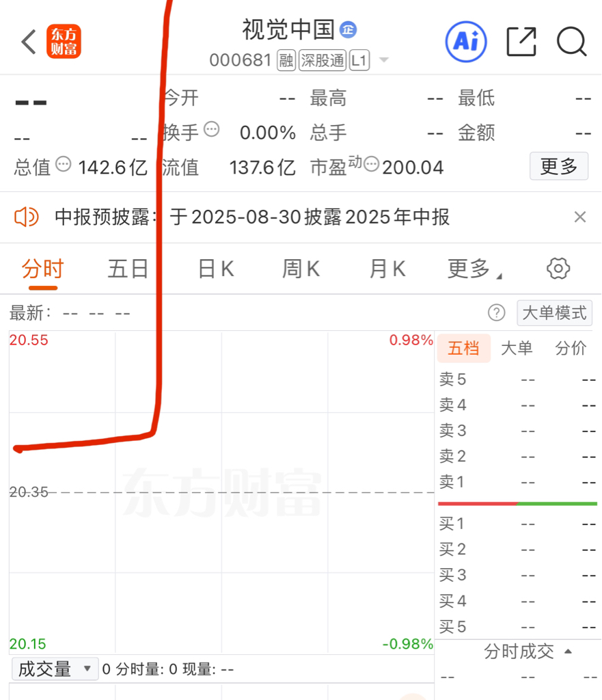The width and height of the screenshot is (602, 700).
Task: Tap the 卖3 order row
Action: (518, 431)
